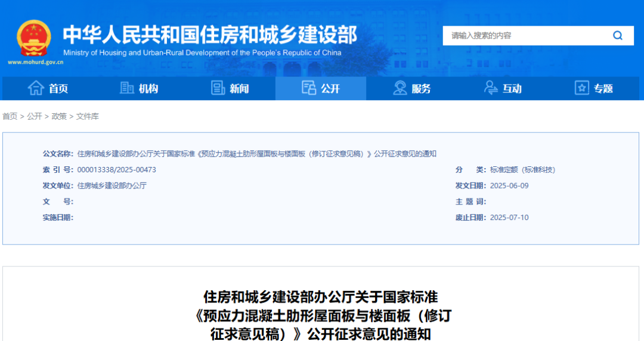Click the 发文单位 field label
Viewport: 644px width, 341px height.
pyautogui.click(x=58, y=185)
